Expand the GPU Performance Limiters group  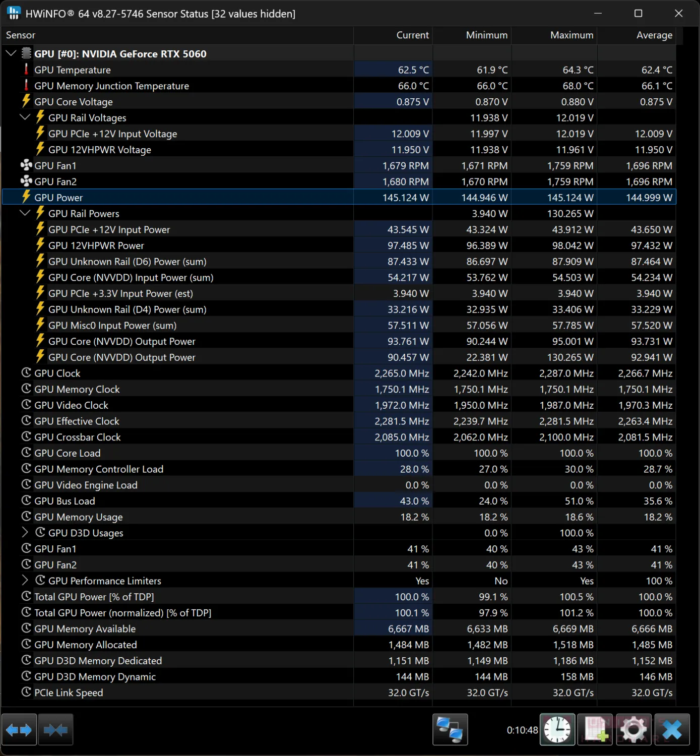tap(25, 580)
